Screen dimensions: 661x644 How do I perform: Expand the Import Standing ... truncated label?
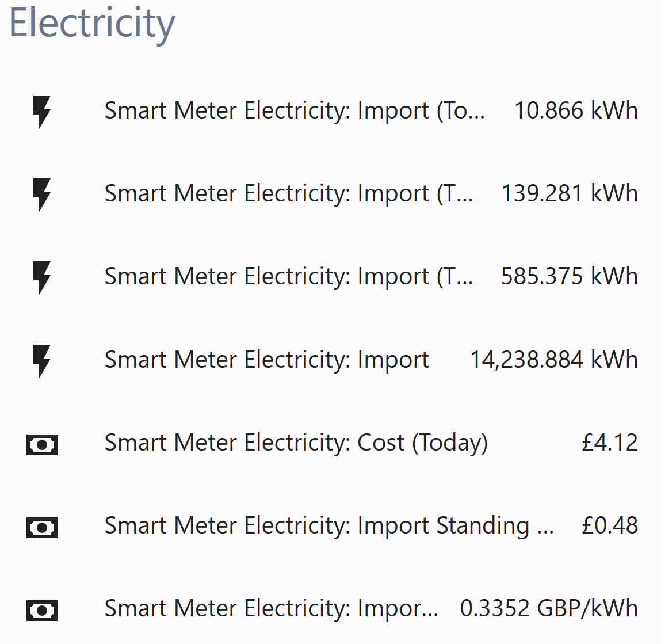click(331, 527)
